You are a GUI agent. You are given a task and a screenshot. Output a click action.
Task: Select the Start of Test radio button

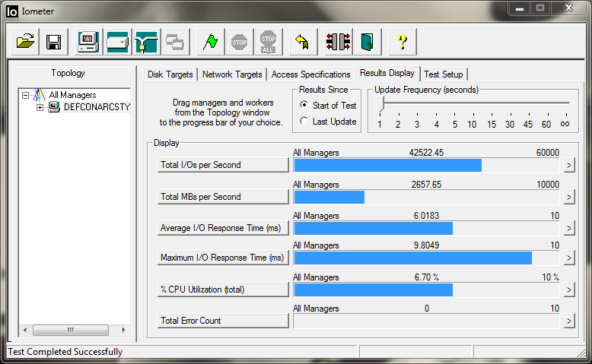[304, 106]
